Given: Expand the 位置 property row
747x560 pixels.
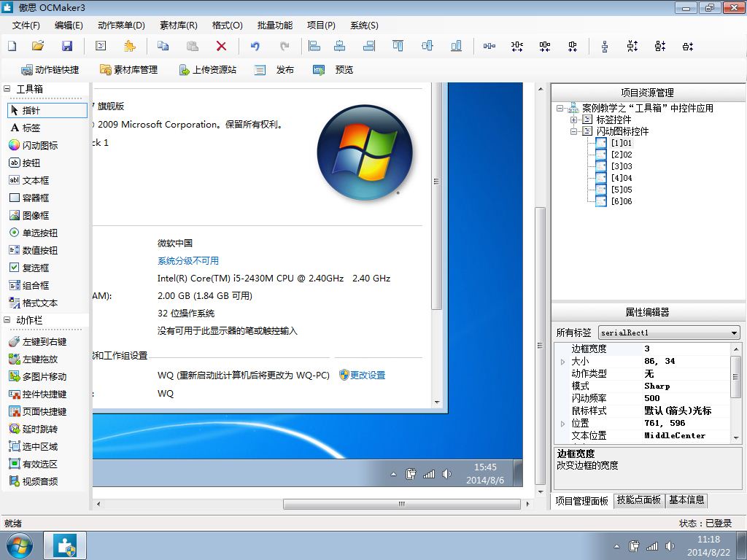Looking at the screenshot, I should click(x=562, y=424).
